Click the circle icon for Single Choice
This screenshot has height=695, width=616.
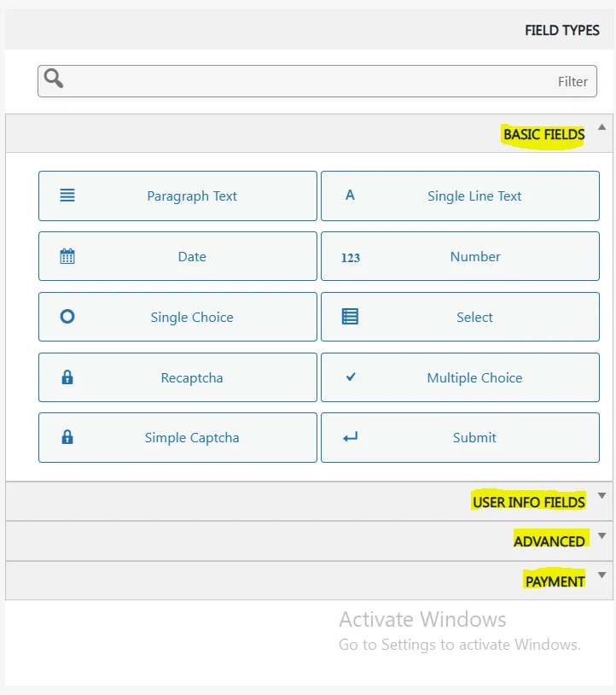point(67,317)
